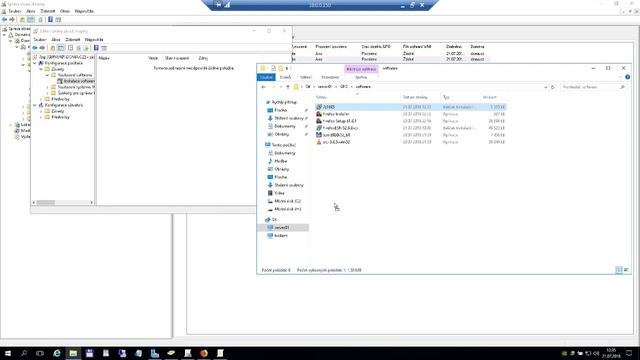
Task: Open Nápověda menu in GPO editor window
Action: 94,40
